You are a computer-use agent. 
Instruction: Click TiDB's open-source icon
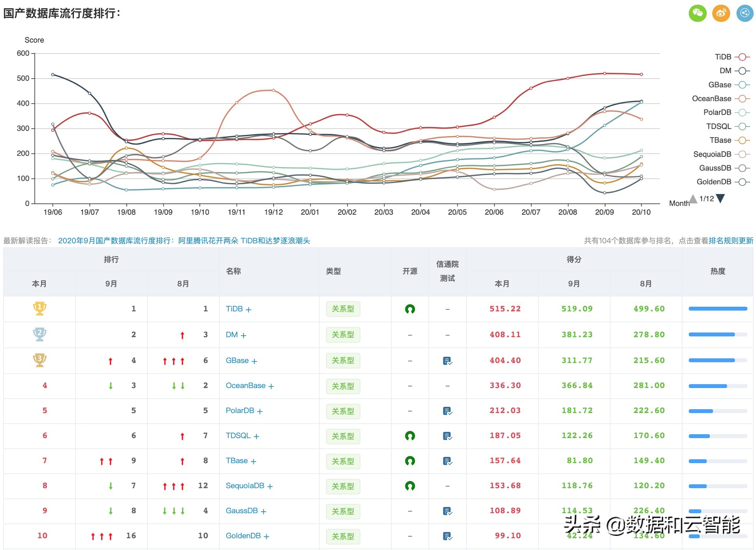point(410,309)
